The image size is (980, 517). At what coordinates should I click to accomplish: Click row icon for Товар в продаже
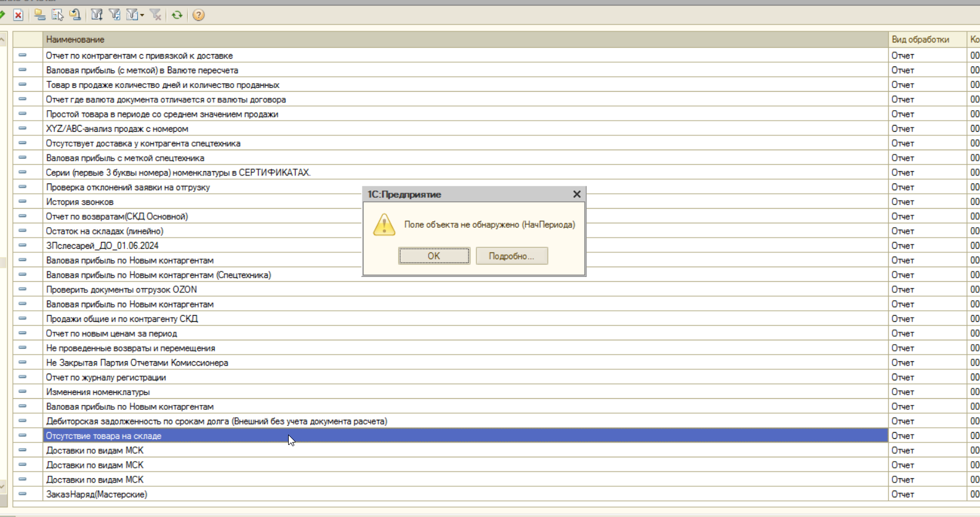tap(23, 85)
